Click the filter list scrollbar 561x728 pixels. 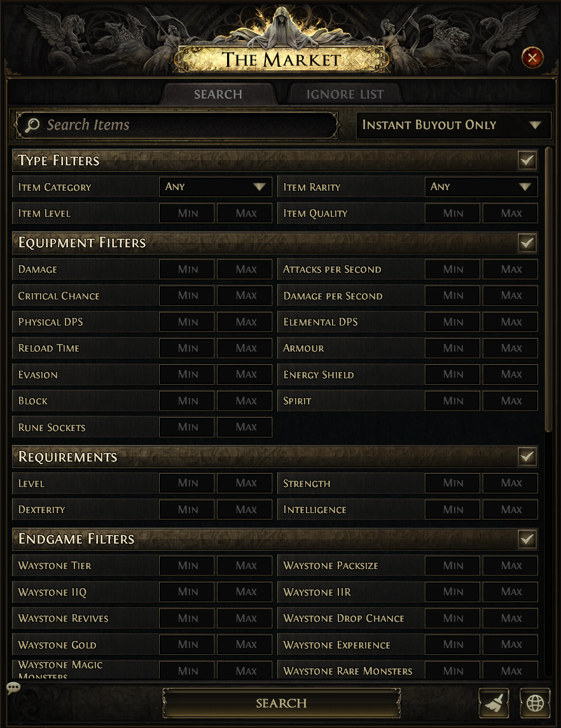pyautogui.click(x=549, y=286)
